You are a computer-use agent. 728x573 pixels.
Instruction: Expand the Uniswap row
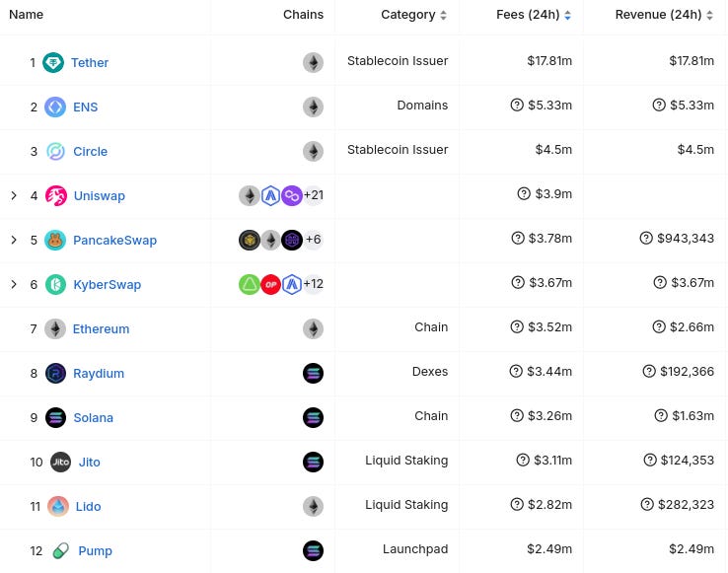(14, 195)
